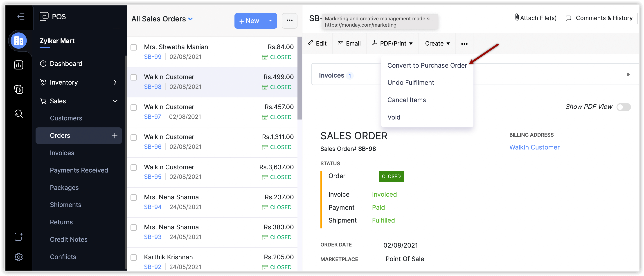Select the checkbox for order SB-96
Viewport: 644px width, 276px height.
[134, 138]
